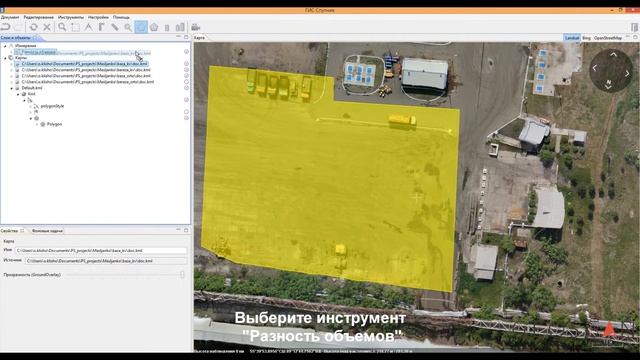Click the Undo arrow in the toolbar

point(6,27)
